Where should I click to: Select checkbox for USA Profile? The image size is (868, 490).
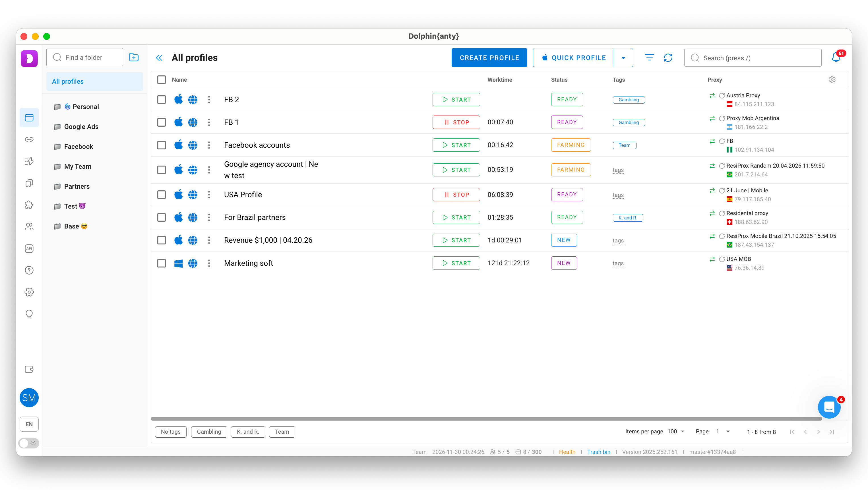[x=162, y=195]
